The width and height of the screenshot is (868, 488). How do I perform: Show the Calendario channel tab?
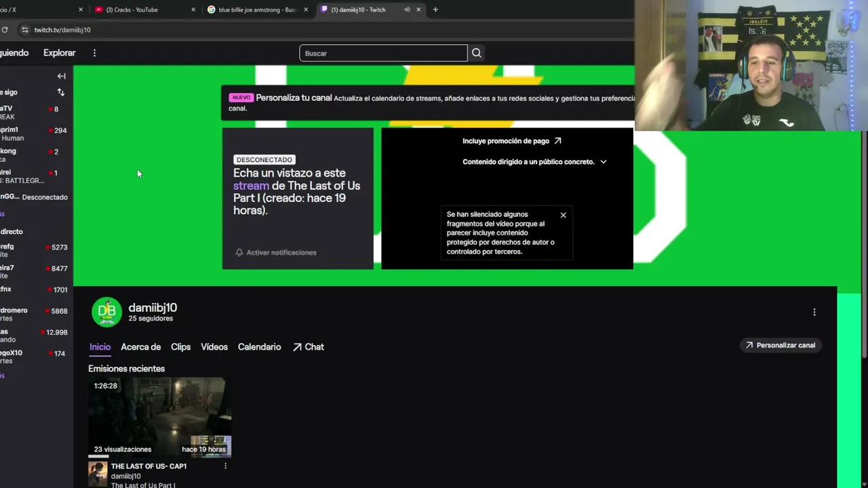[x=259, y=347]
